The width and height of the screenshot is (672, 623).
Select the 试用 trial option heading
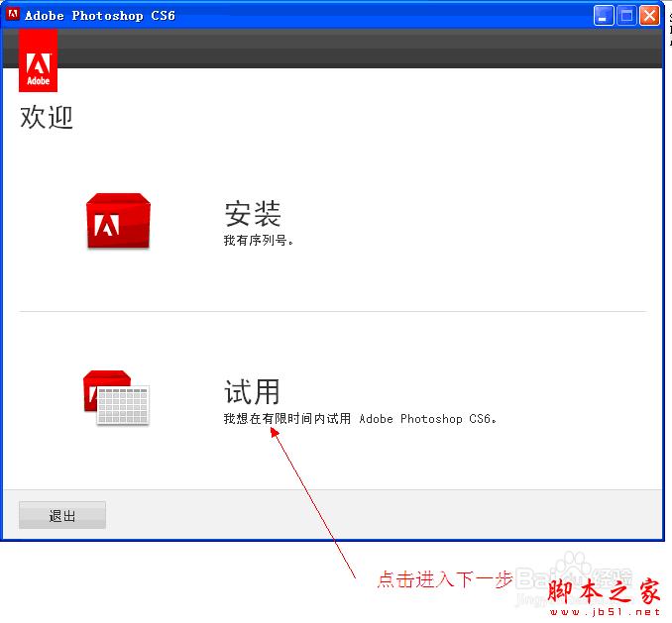tap(253, 392)
